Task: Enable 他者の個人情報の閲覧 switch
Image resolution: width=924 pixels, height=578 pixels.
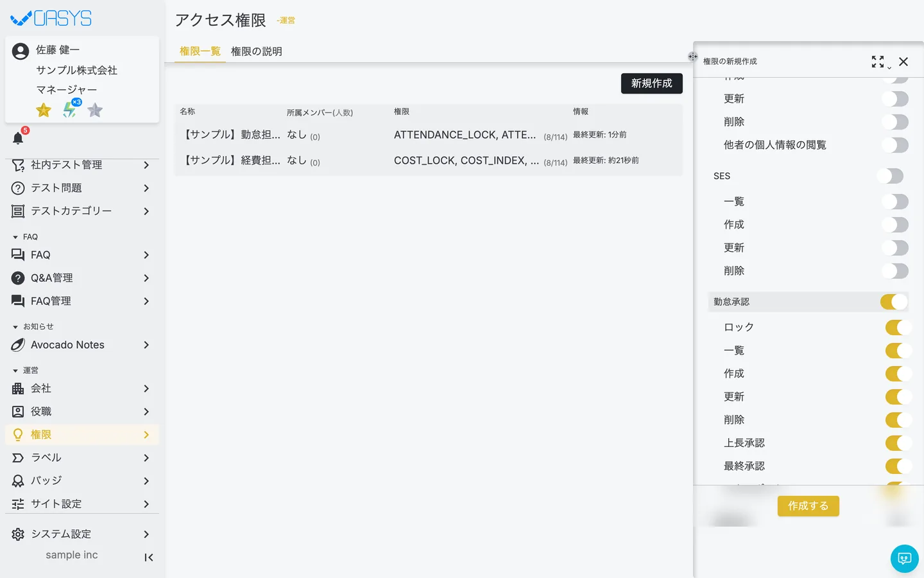Action: [895, 145]
